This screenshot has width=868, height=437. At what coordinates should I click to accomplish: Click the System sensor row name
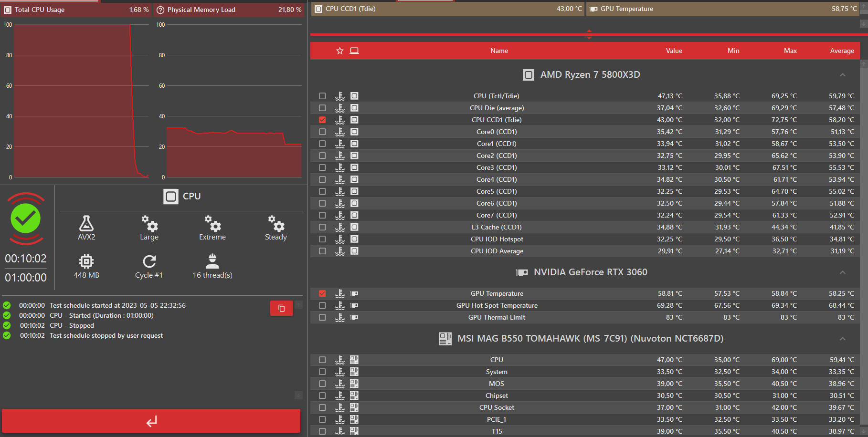coord(497,372)
